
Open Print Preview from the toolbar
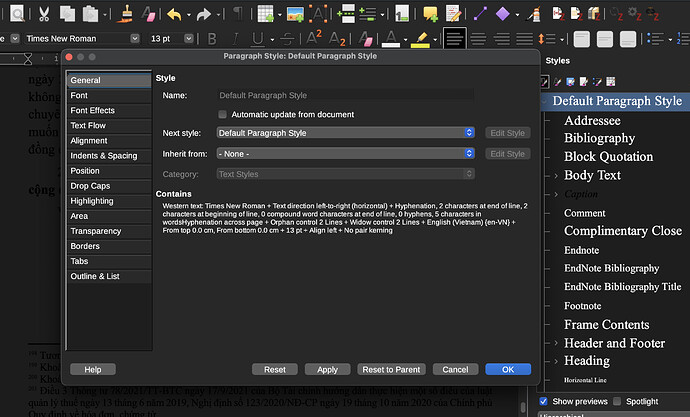17,13
